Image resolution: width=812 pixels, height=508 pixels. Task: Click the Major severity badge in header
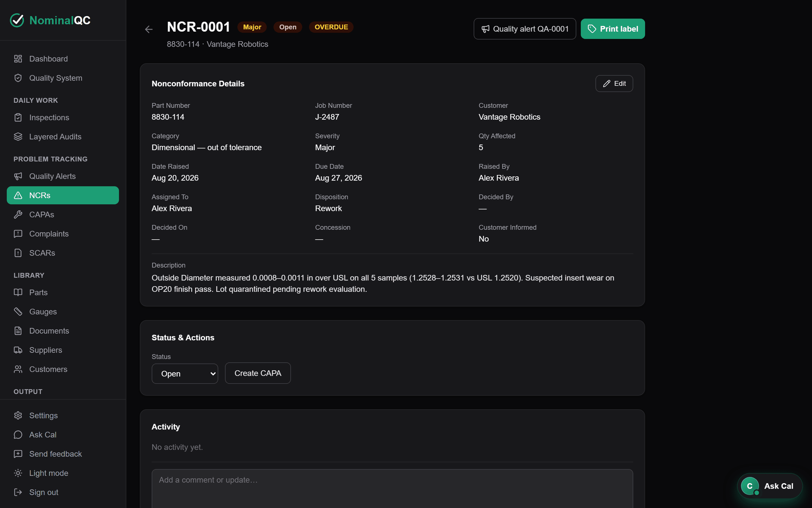(252, 27)
